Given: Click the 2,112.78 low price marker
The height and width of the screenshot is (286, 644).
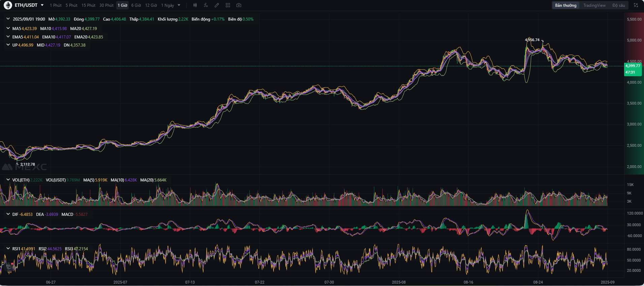Looking at the screenshot, I should click(x=28, y=164).
